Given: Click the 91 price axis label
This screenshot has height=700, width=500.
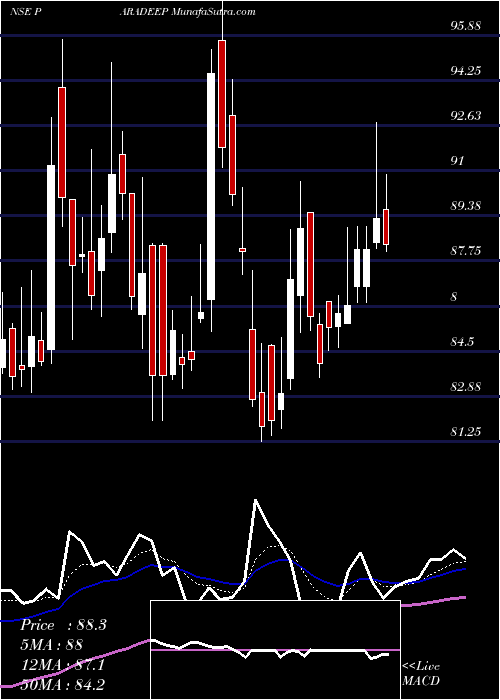Looking at the screenshot, I should point(458,161).
